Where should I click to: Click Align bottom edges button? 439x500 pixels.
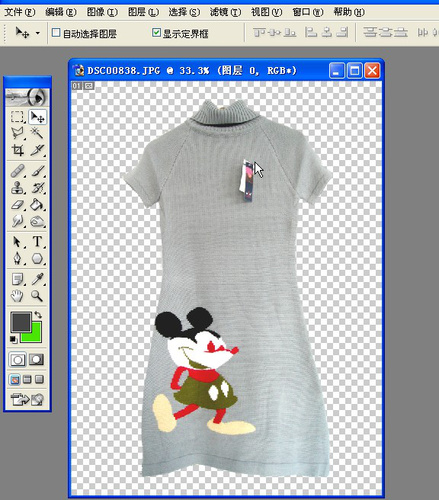290,32
